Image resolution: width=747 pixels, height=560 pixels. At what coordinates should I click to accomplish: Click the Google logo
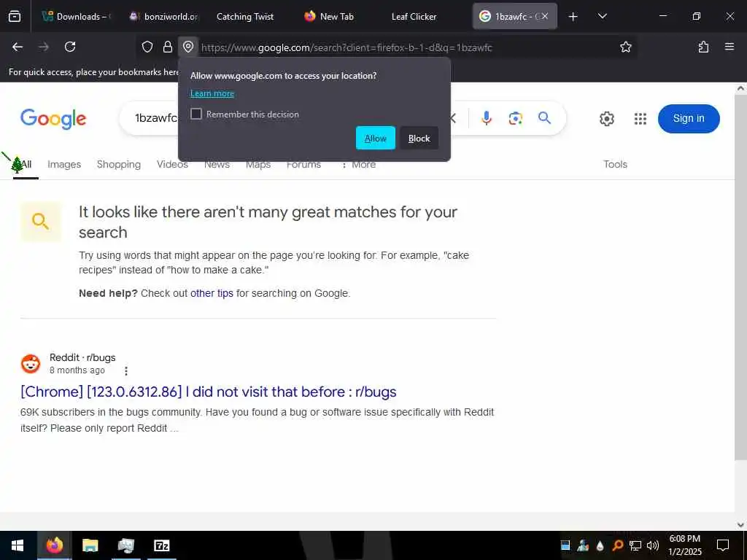click(53, 119)
